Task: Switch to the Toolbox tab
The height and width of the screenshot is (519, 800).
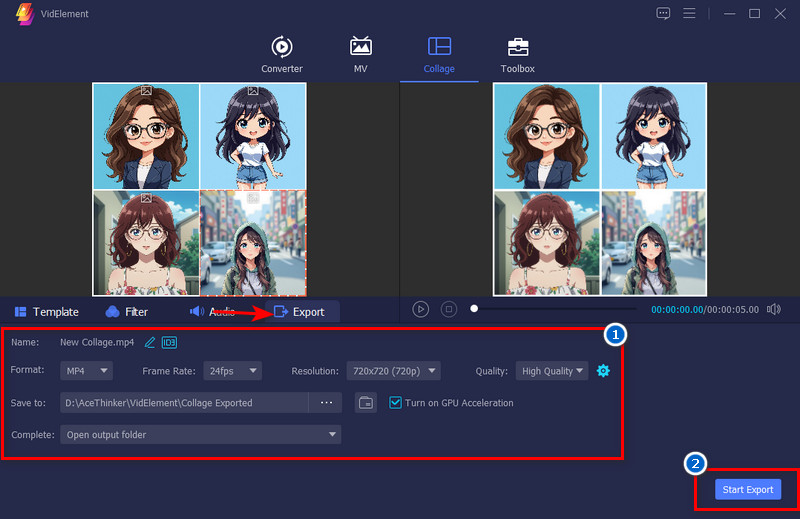Action: point(517,54)
